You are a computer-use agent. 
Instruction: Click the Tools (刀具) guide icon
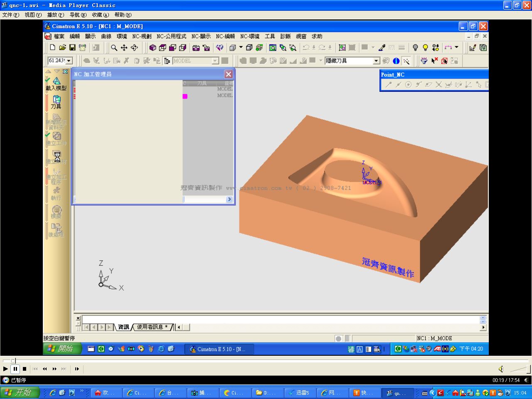click(56, 102)
